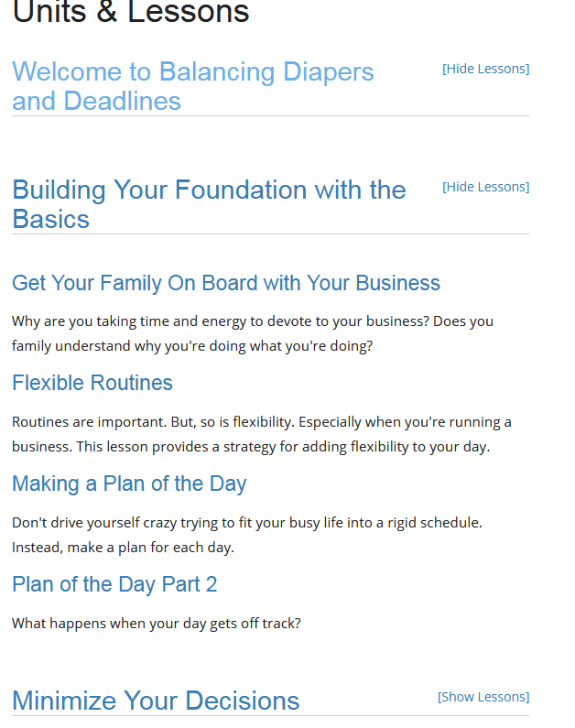Click the 'family understand why you're doing' line
Viewport: 575px width, 728px height.
click(x=192, y=347)
